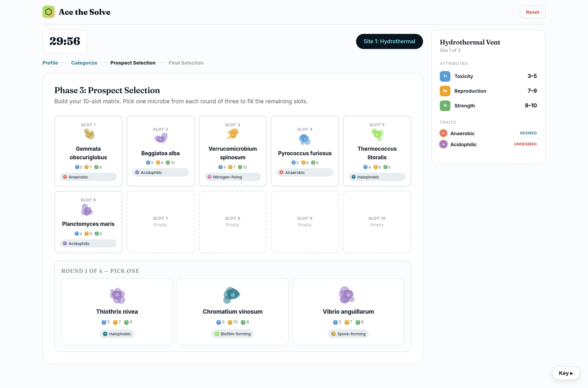Click the Ace the Solve hexagon logo

tap(49, 12)
